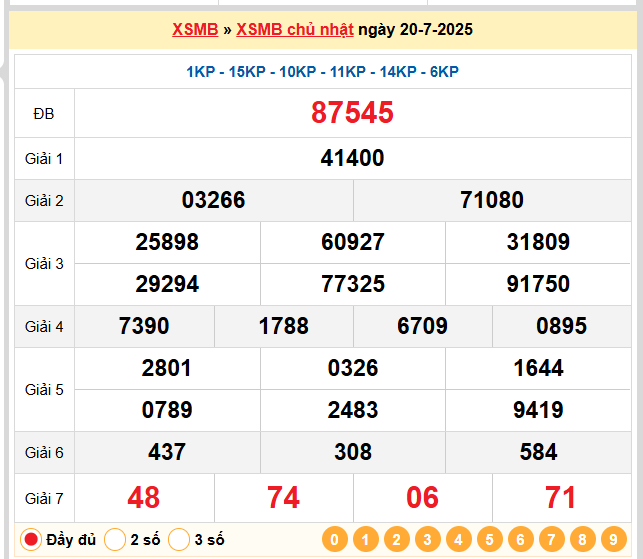Click Giải 4 number 0895

(562, 326)
